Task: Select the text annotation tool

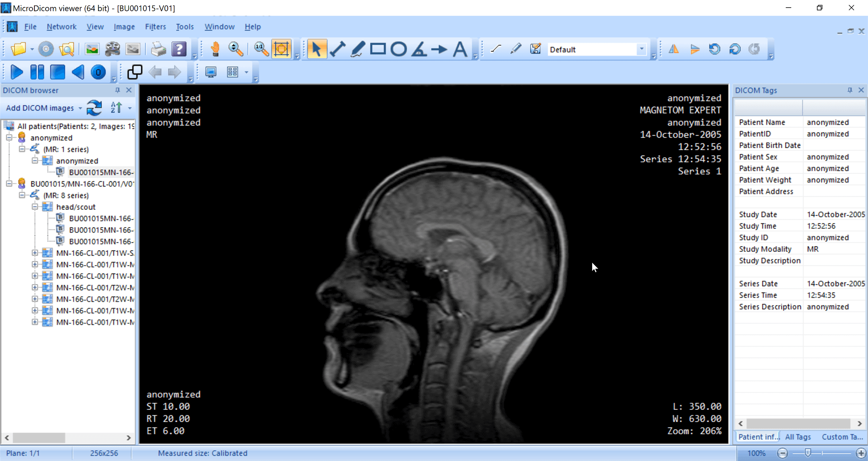Action: (x=460, y=49)
